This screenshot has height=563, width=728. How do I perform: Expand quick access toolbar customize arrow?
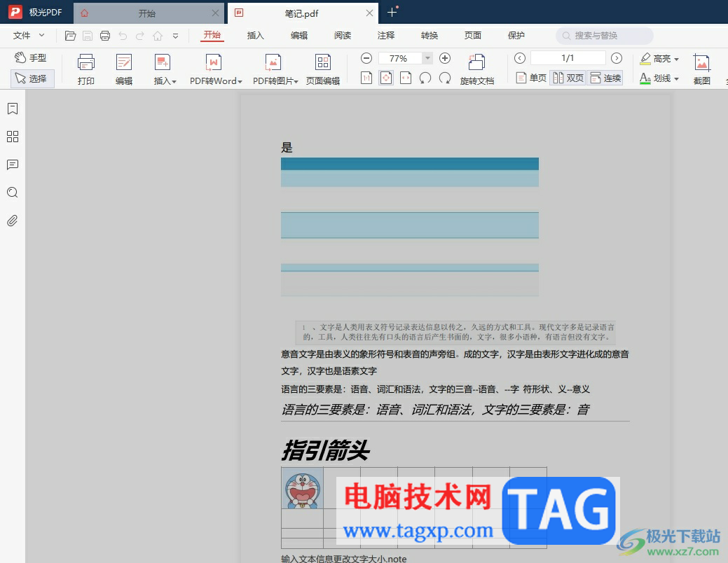point(175,36)
